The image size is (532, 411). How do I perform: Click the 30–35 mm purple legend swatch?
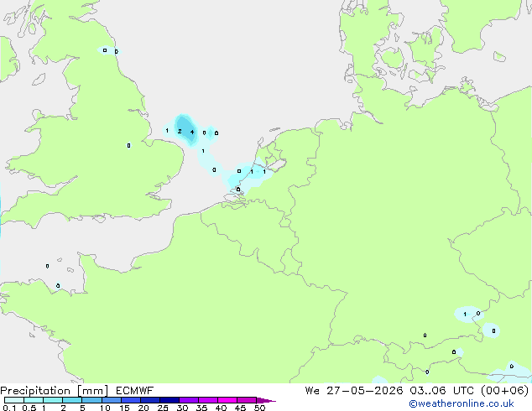(188, 400)
